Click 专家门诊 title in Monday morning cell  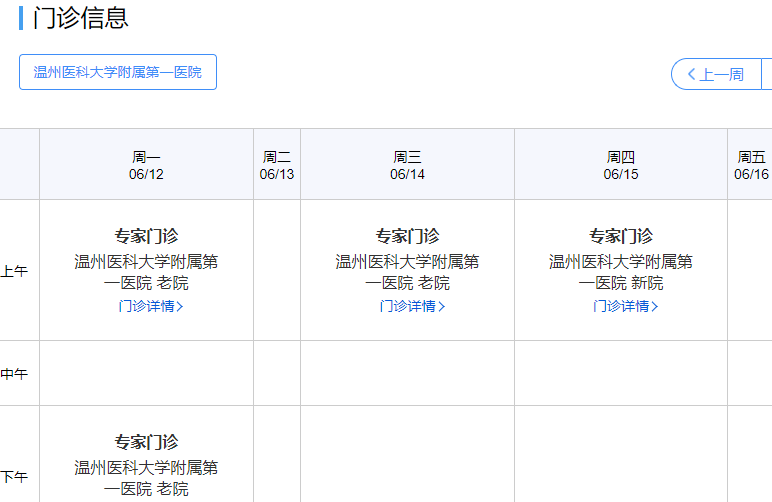[146, 236]
